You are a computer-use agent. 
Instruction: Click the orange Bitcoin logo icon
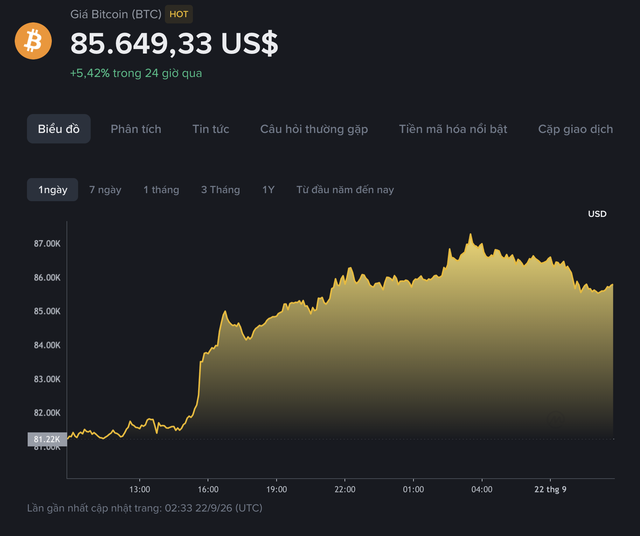point(33,41)
